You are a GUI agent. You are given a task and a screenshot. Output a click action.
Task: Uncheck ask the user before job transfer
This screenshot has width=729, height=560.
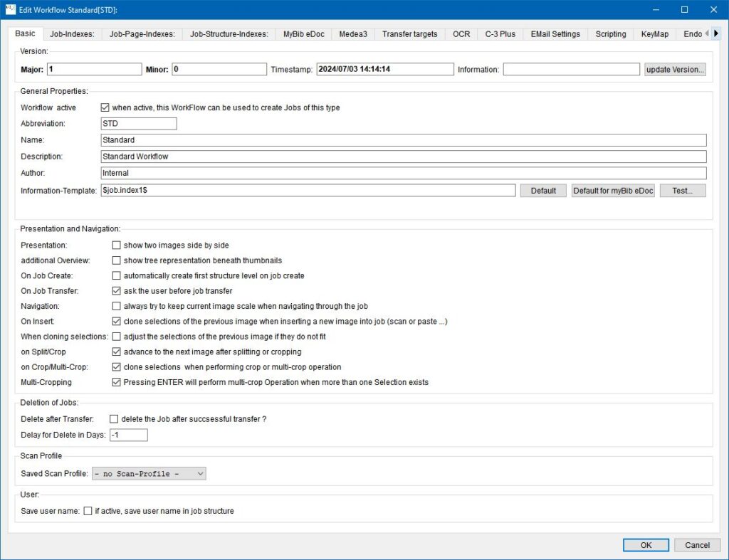coord(116,291)
